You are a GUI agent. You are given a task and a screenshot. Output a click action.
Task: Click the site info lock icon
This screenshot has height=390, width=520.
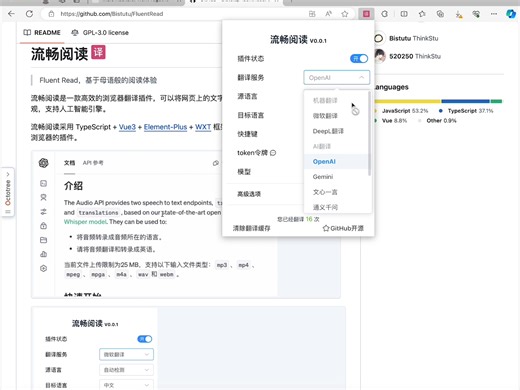[x=51, y=14]
